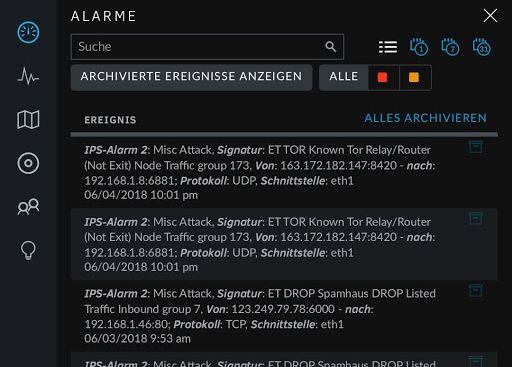Image resolution: width=512 pixels, height=367 pixels.
Task: Open the Dashboard gauge icon in sidebar
Action: (28, 32)
